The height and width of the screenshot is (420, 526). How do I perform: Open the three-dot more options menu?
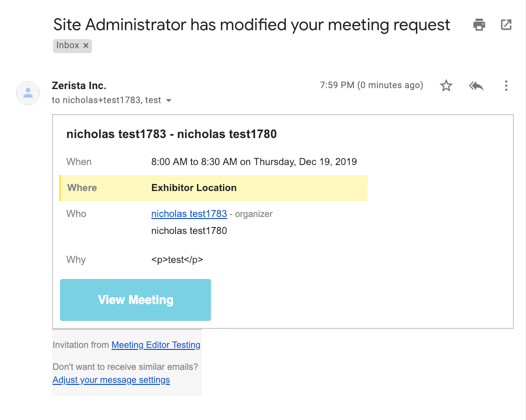click(506, 86)
